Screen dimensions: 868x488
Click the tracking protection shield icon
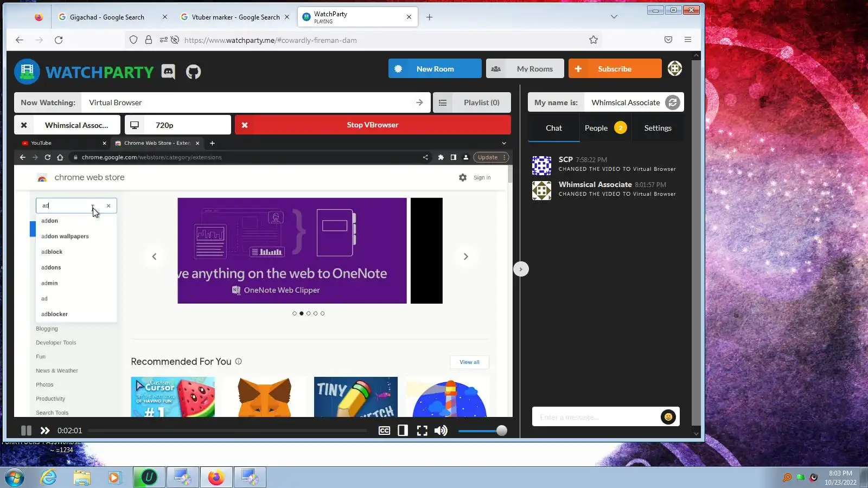click(x=133, y=40)
